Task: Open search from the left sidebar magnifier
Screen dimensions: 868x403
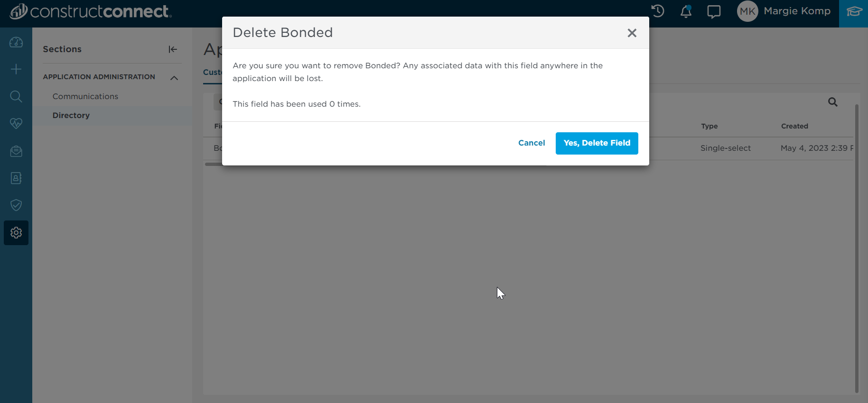Action: (x=16, y=96)
